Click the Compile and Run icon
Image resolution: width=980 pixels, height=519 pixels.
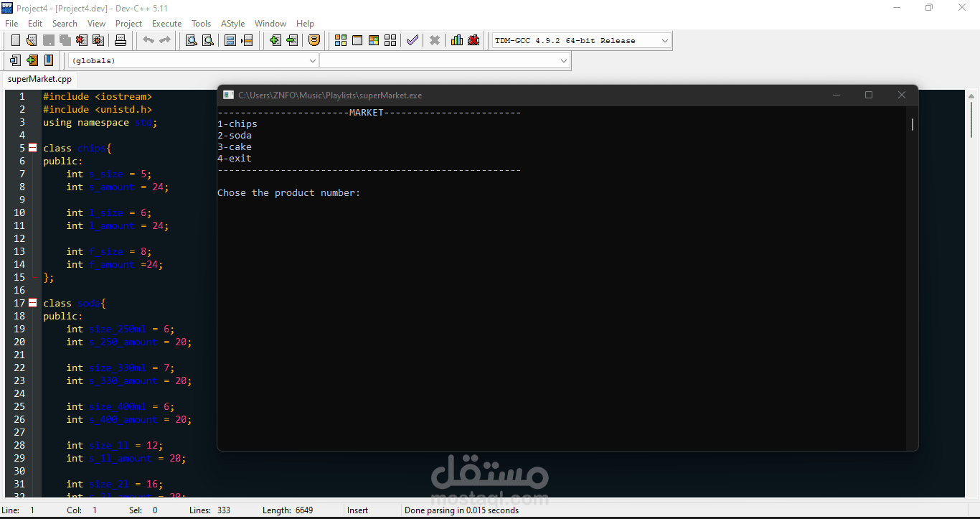374,40
